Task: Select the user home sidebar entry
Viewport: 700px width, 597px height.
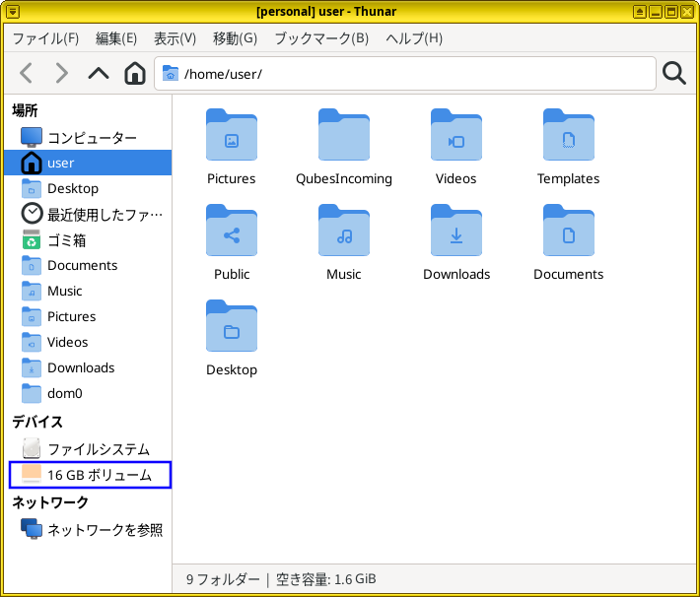Action: pos(88,163)
